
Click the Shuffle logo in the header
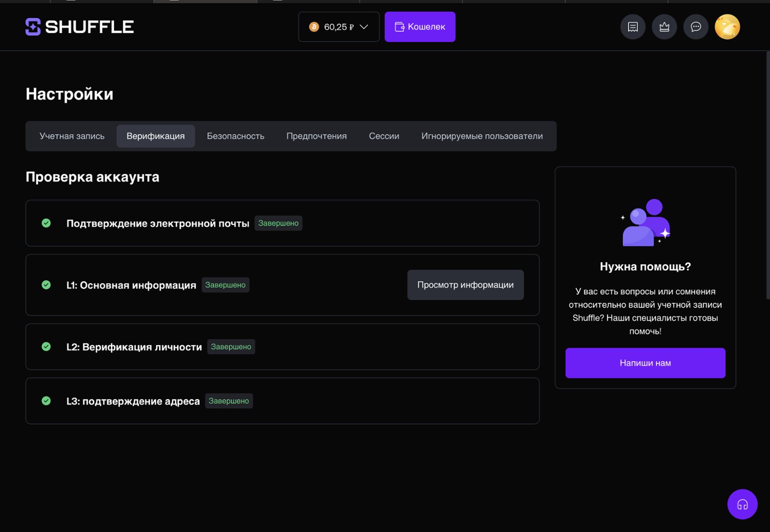click(x=80, y=27)
